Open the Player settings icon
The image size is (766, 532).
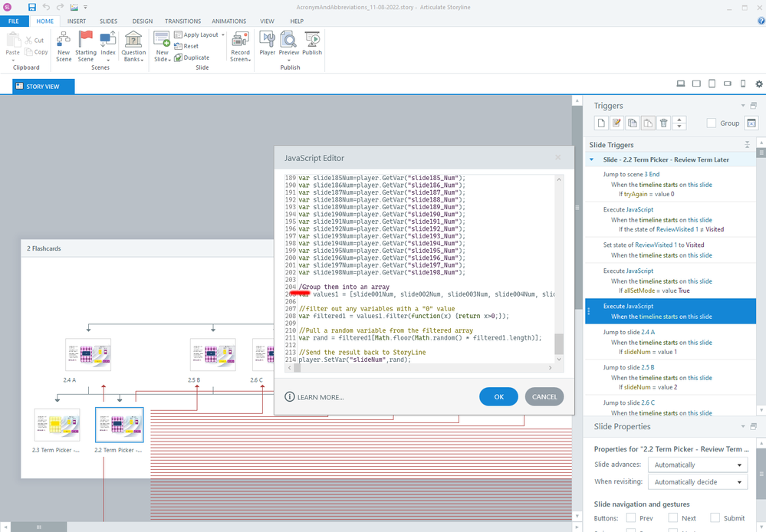(x=268, y=40)
